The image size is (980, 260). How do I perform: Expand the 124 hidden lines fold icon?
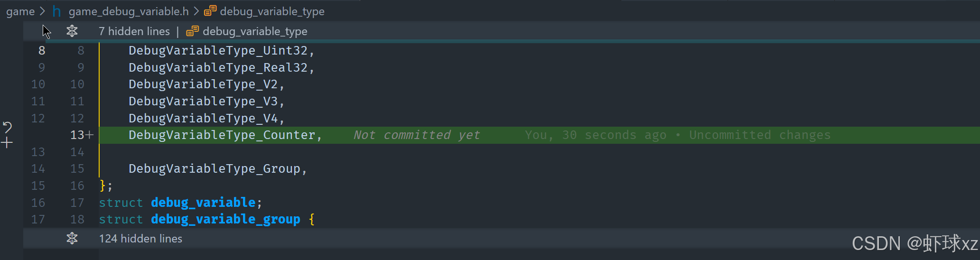tap(72, 238)
